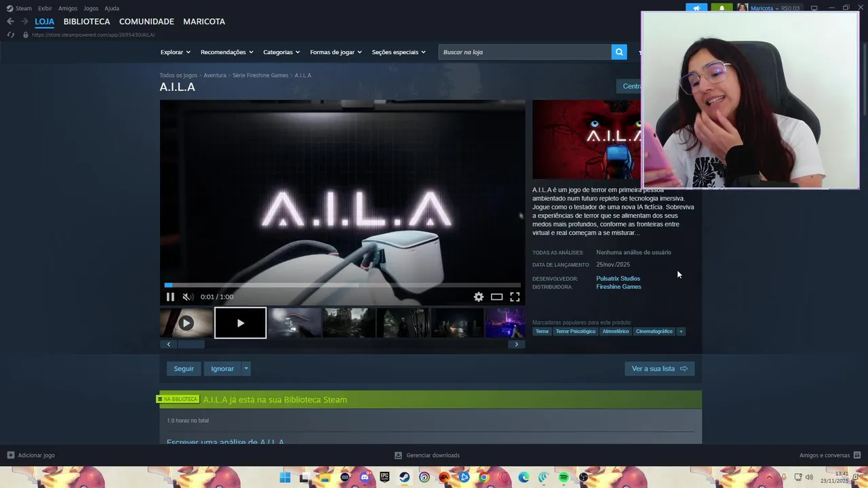The height and width of the screenshot is (488, 868).
Task: Switch to the BIBLIOTECA tab
Action: coord(87,22)
